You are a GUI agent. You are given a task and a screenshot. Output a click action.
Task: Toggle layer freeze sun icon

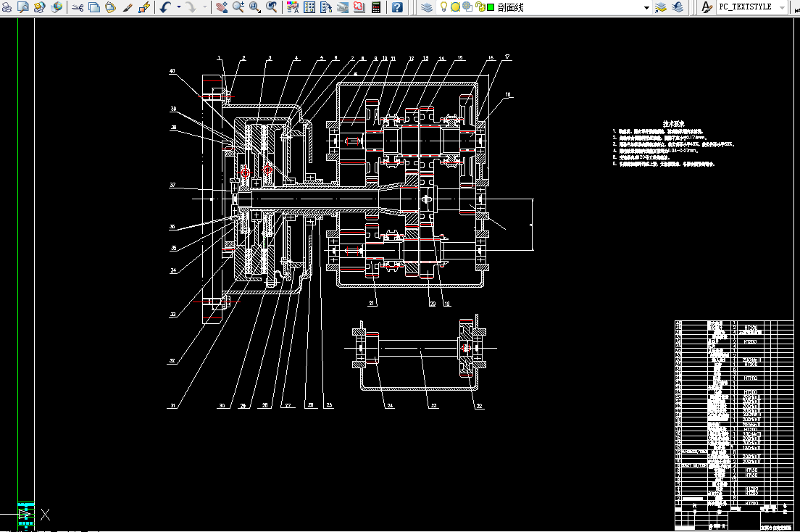[x=455, y=7]
